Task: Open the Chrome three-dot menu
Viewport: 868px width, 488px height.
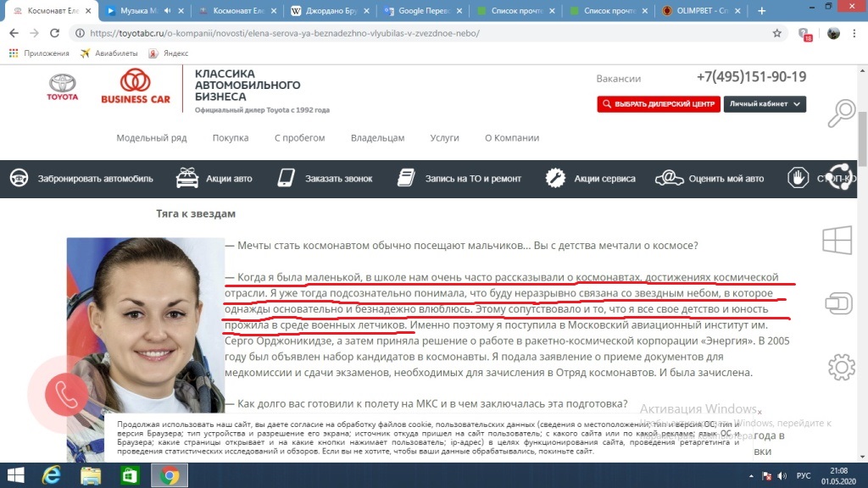Action: point(854,33)
